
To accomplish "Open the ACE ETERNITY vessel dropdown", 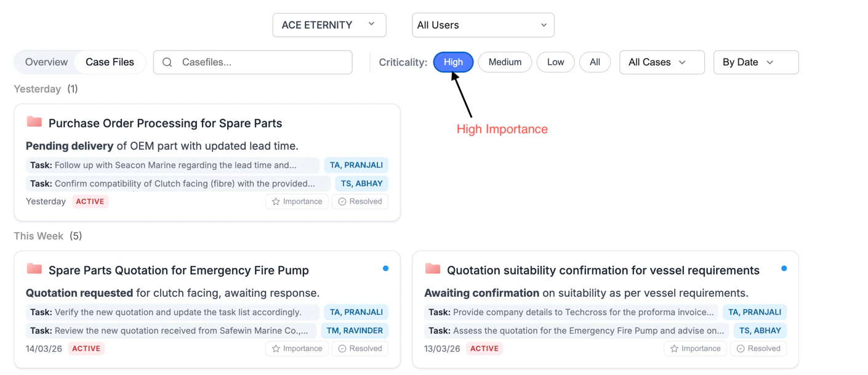I will [329, 25].
